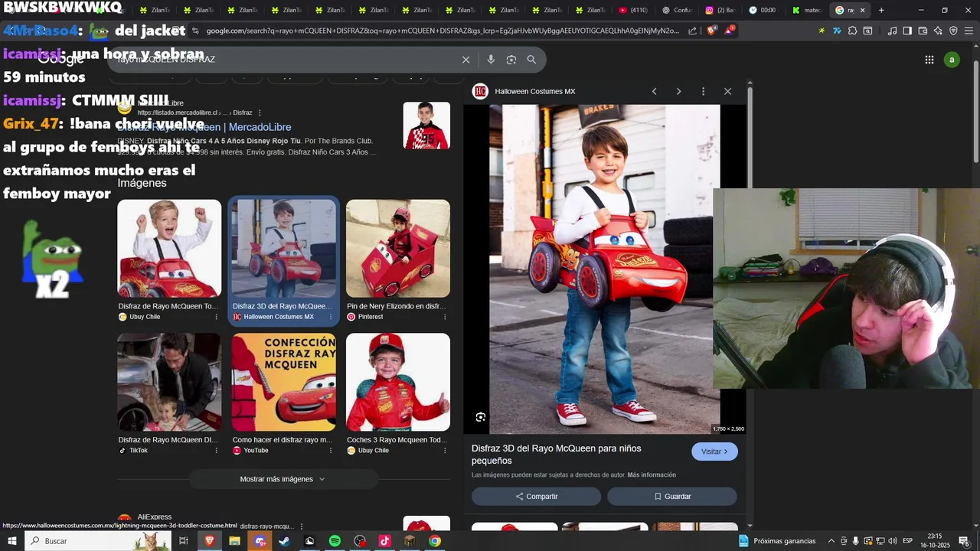Screen dimensions: 980x551
Task: Show hidden system tray icons chevron
Action: (x=831, y=541)
